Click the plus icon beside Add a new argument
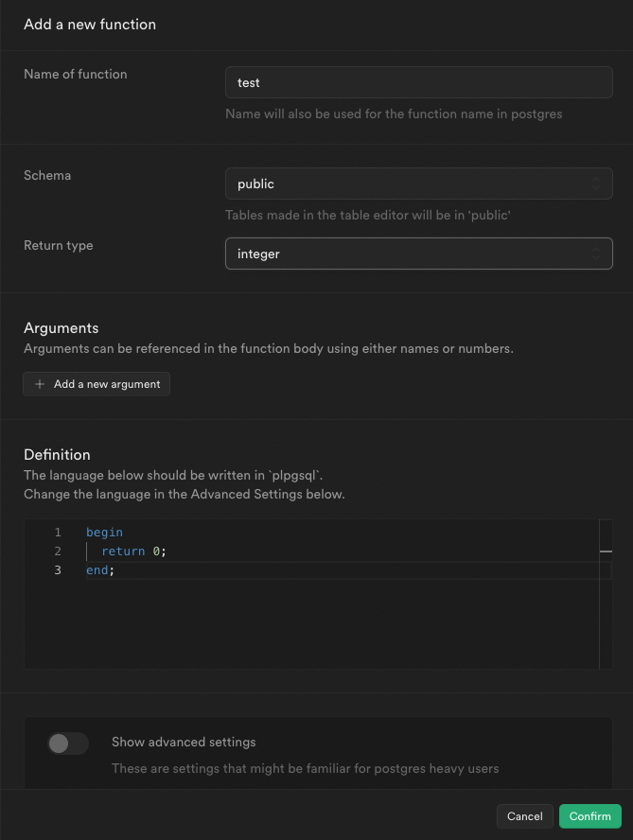 pos(38,384)
